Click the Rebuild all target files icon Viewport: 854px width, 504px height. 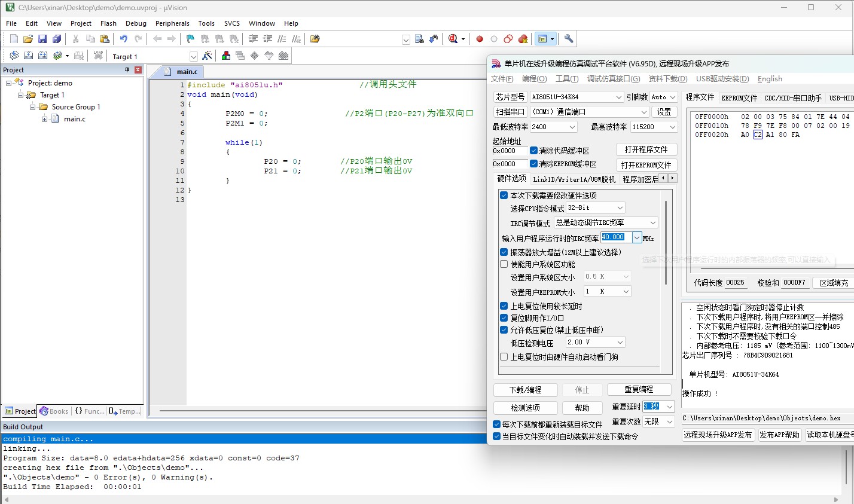coord(42,56)
